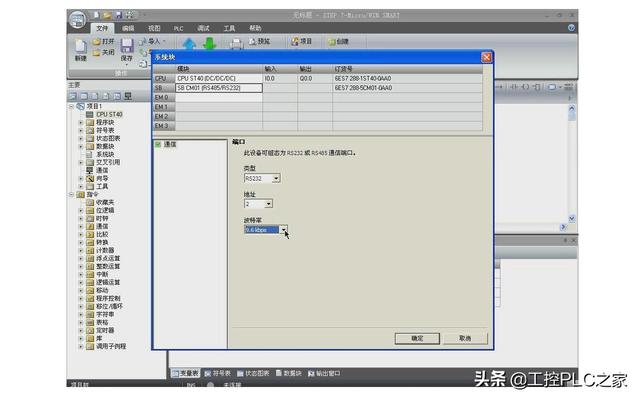Select 调用子例程 in the instruction tree
This screenshot has height=400, width=640.
111,346
